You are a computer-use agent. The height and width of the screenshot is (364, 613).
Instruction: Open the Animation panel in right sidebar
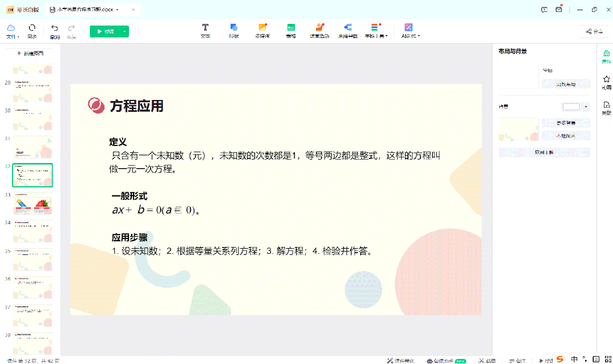click(x=606, y=82)
